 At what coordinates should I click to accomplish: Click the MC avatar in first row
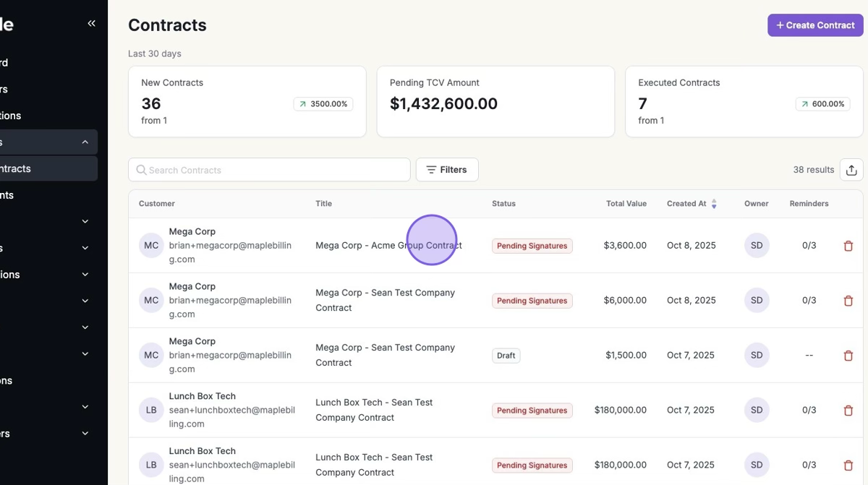tap(151, 246)
